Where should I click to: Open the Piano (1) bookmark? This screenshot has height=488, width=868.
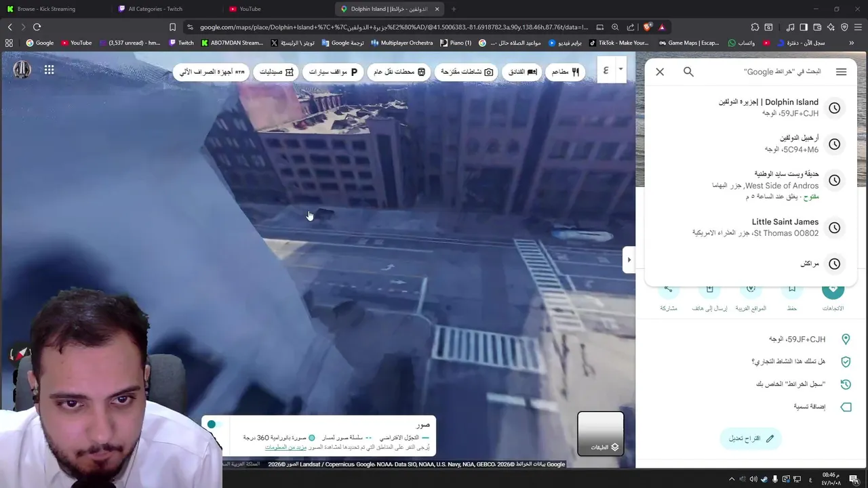[x=455, y=43]
